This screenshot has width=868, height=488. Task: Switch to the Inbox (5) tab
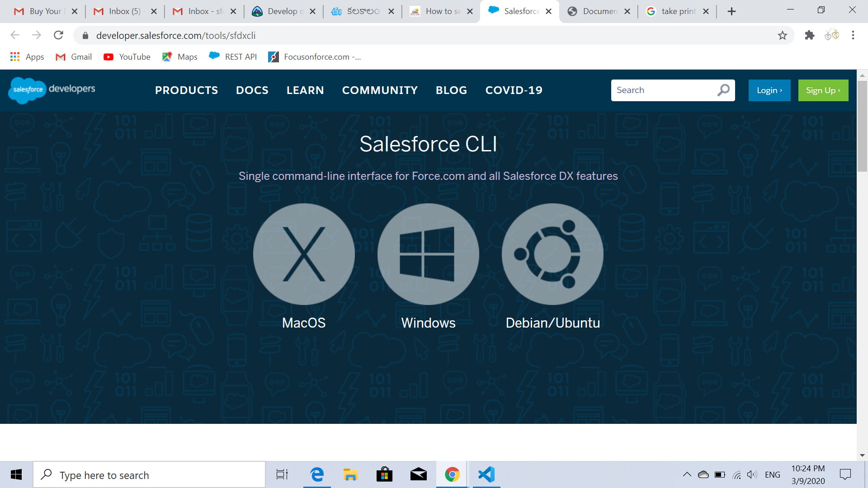click(125, 11)
